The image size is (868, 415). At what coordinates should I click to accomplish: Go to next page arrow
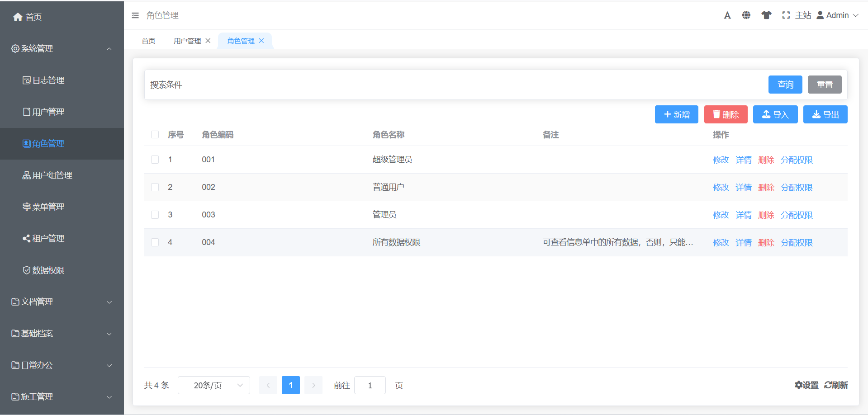pyautogui.click(x=313, y=385)
